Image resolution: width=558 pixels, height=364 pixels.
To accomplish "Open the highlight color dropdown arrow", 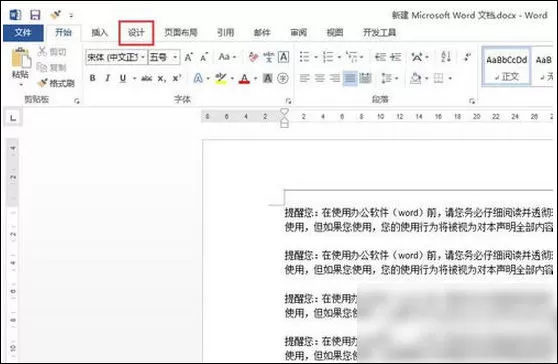I will [232, 78].
